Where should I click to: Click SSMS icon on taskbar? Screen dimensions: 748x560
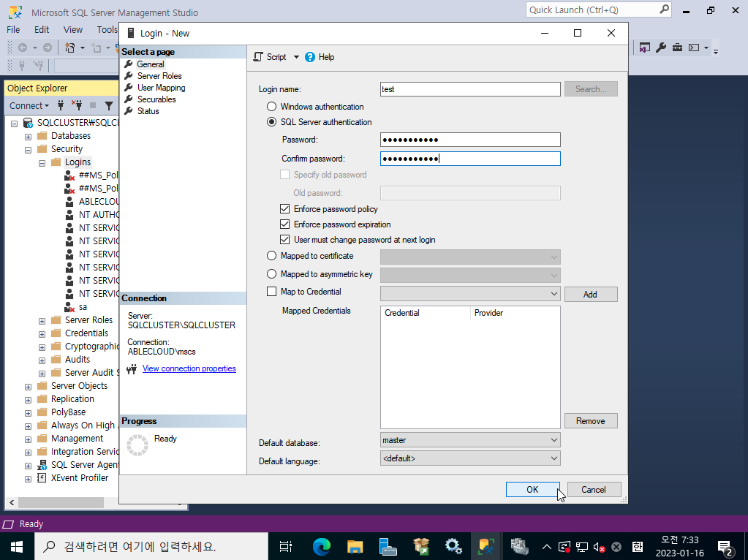(486, 546)
